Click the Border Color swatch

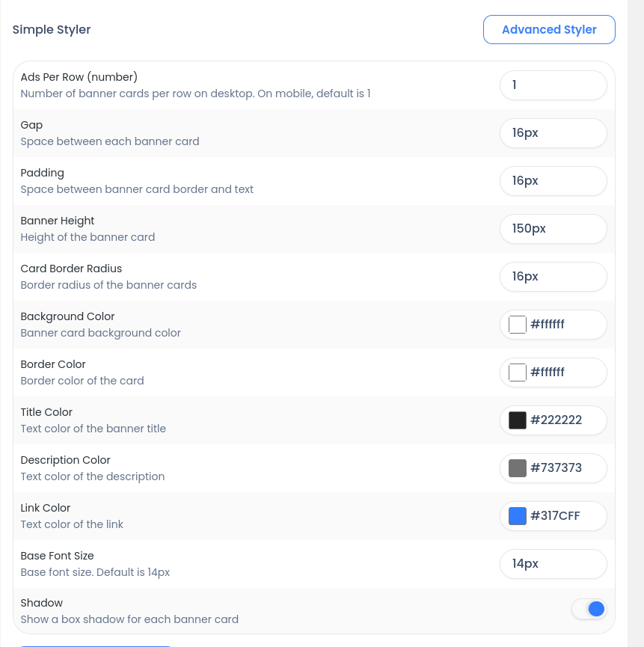click(x=518, y=372)
